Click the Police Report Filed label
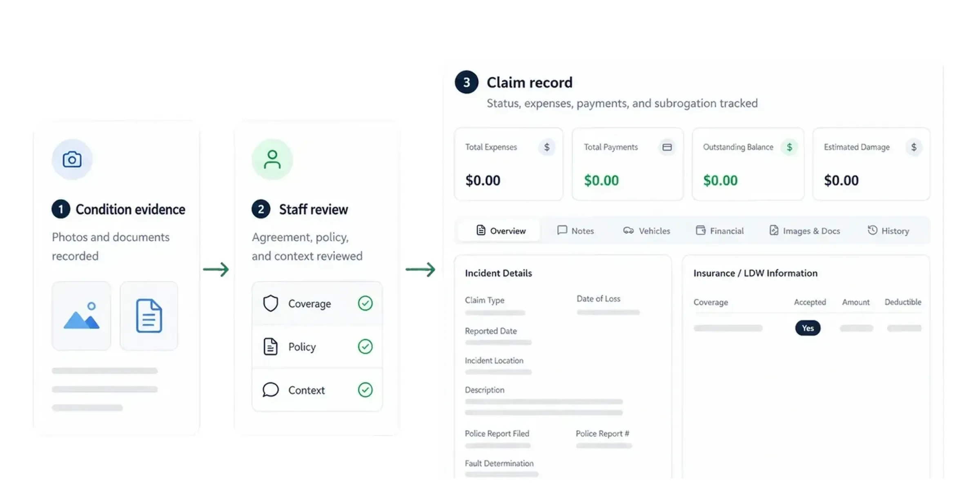Viewport: 980px width, 490px height. (x=497, y=434)
